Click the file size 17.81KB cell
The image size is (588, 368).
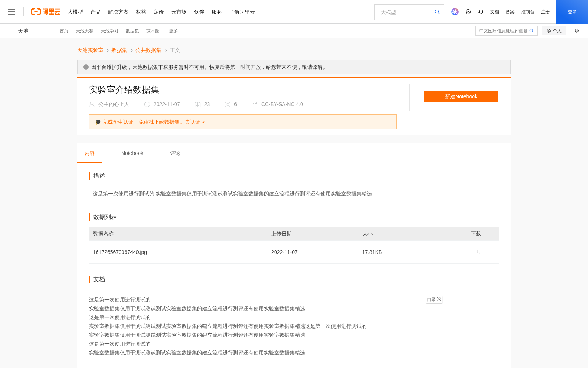(372, 252)
